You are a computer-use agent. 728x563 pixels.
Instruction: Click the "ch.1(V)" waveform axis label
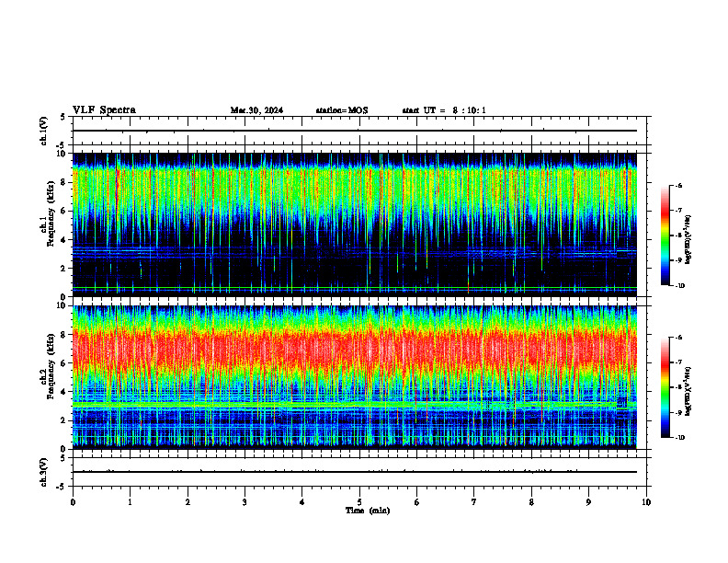click(x=44, y=131)
